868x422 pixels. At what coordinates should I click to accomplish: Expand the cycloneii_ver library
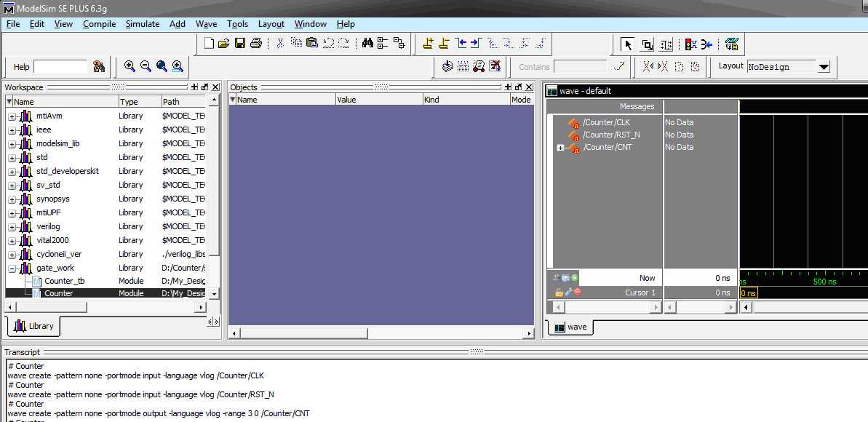pyautogui.click(x=12, y=255)
